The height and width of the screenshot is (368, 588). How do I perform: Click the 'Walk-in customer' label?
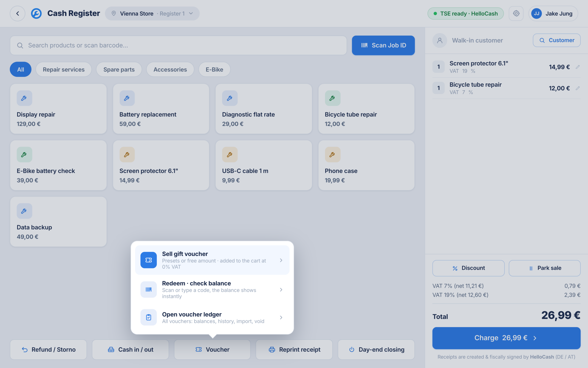coord(477,40)
